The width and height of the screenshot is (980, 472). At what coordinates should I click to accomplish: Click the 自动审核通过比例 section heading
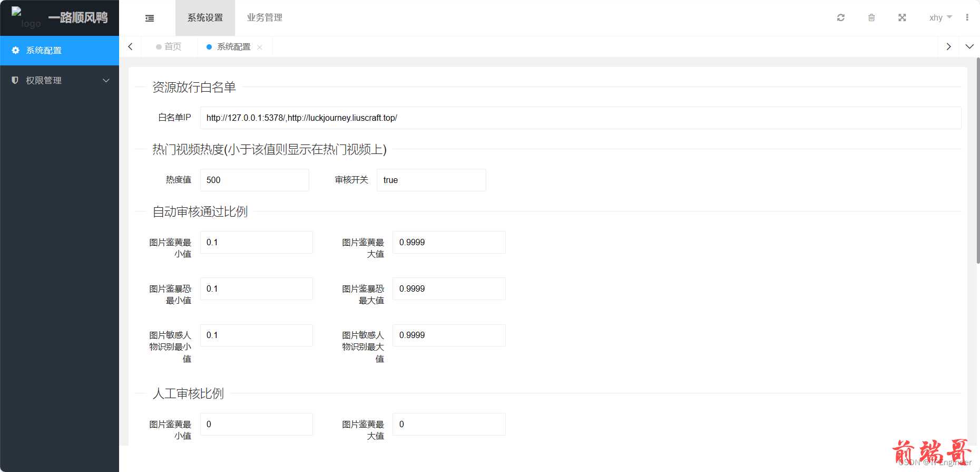pos(200,211)
